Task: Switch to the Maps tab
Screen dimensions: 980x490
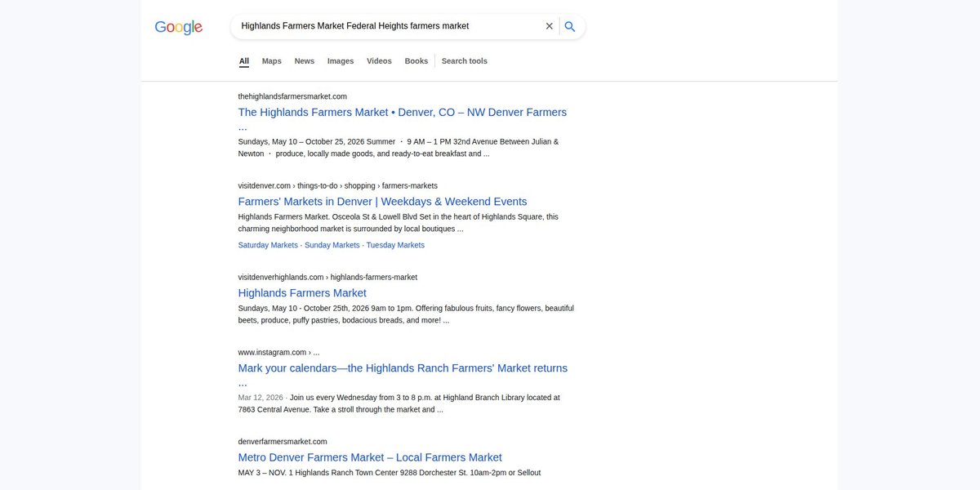Action: [x=272, y=61]
